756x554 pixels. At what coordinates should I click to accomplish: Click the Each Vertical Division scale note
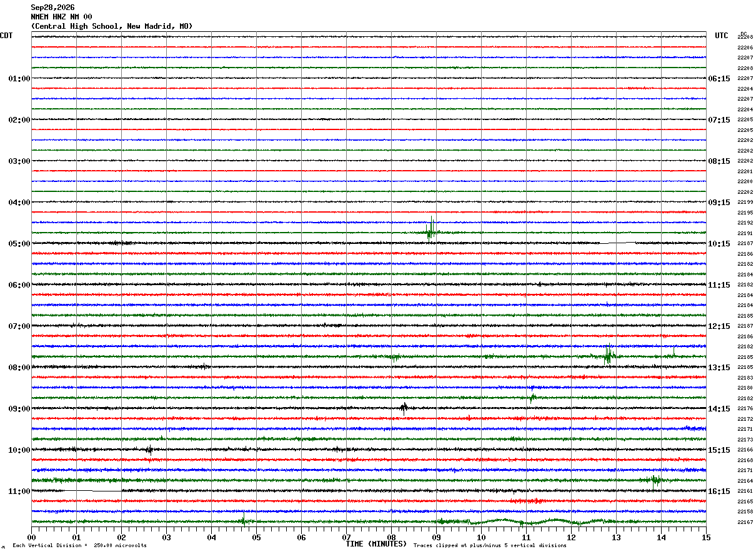[80, 545]
